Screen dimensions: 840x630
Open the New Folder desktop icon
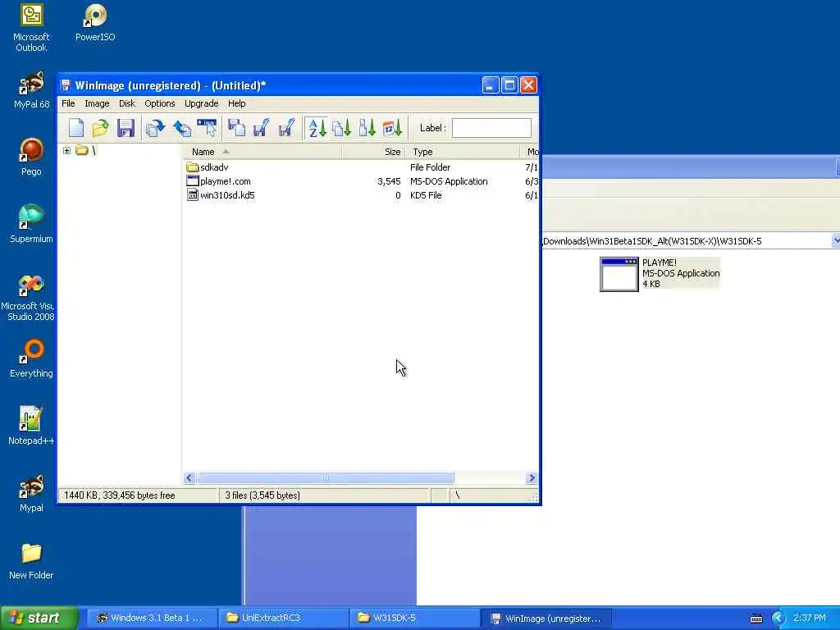(x=31, y=561)
